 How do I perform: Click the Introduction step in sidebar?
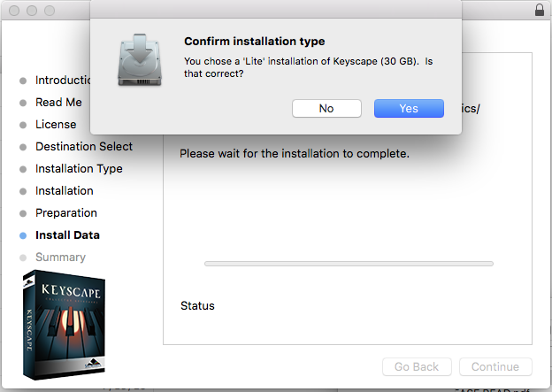63,80
